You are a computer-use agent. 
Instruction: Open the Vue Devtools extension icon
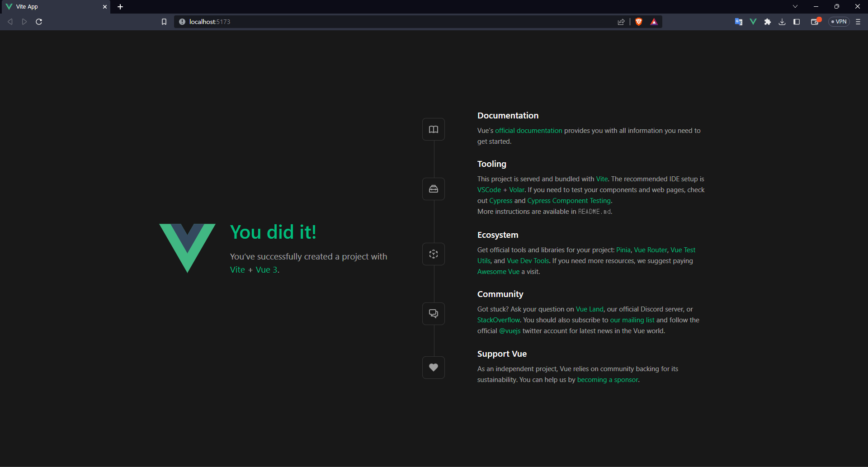753,22
